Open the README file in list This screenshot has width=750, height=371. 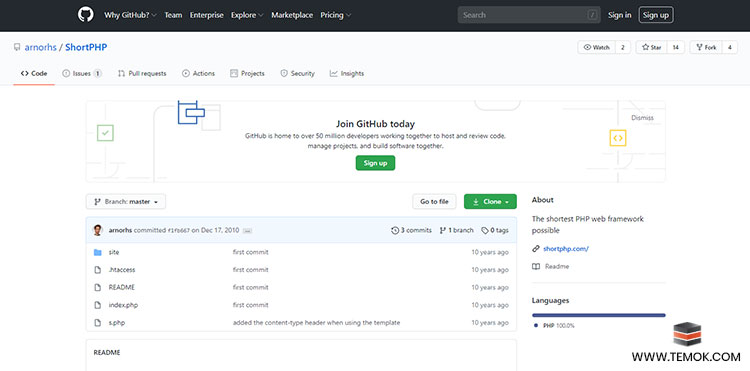pos(121,287)
